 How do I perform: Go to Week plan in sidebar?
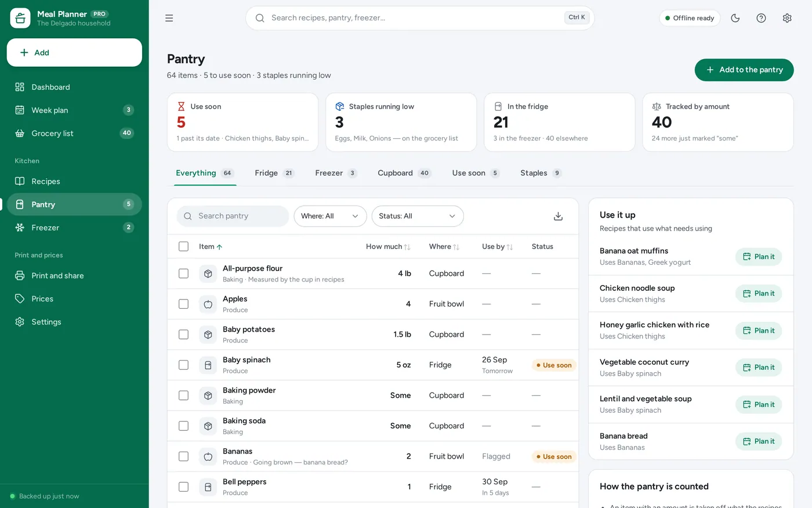click(74, 110)
